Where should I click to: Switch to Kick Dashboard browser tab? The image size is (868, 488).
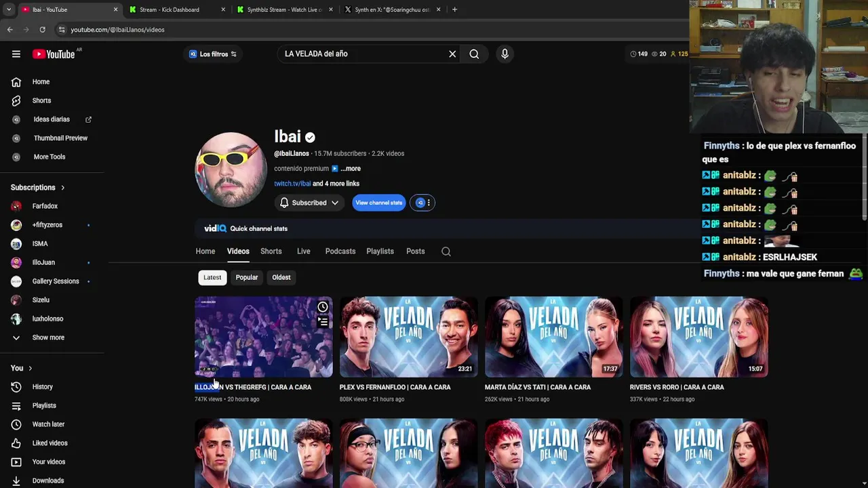177,9
